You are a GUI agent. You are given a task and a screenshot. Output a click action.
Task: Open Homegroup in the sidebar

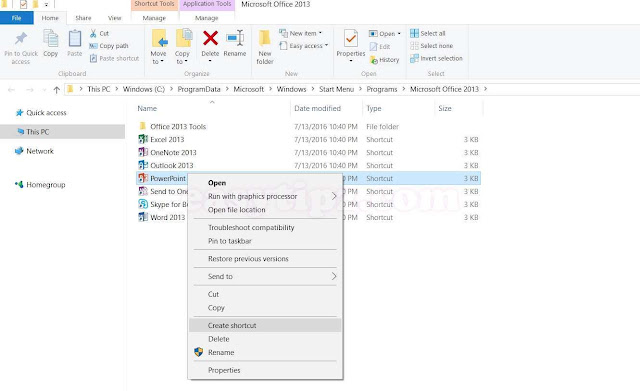tap(40, 184)
